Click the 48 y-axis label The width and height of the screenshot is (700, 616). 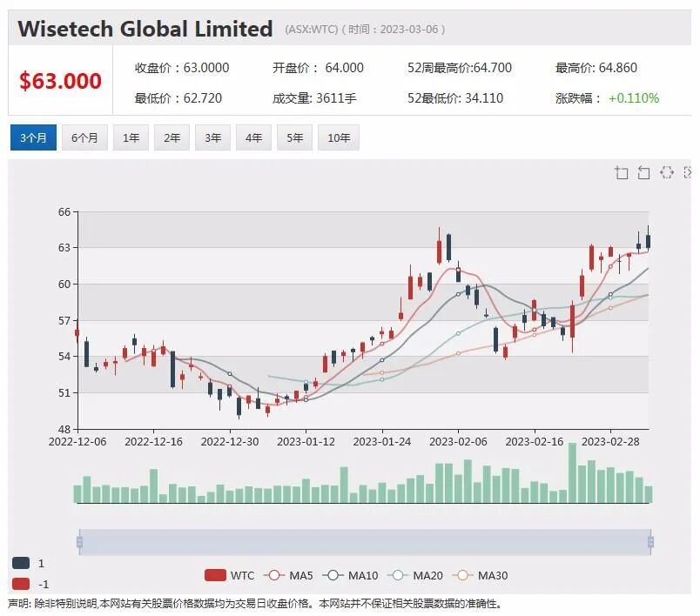point(64,429)
